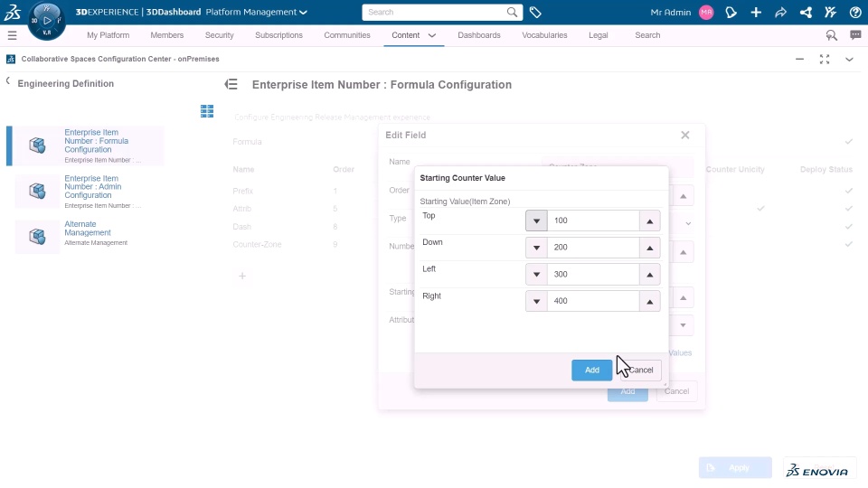
Task: Decrease the Left starting value
Action: (x=536, y=275)
